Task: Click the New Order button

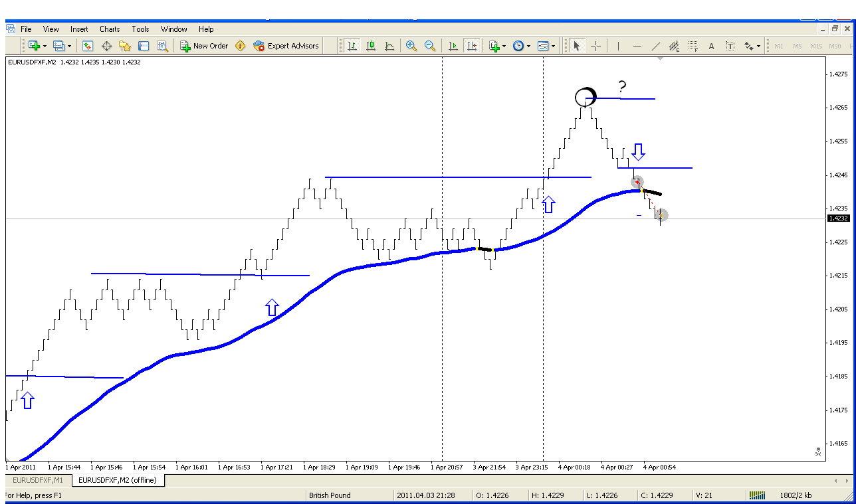Action: tap(204, 46)
